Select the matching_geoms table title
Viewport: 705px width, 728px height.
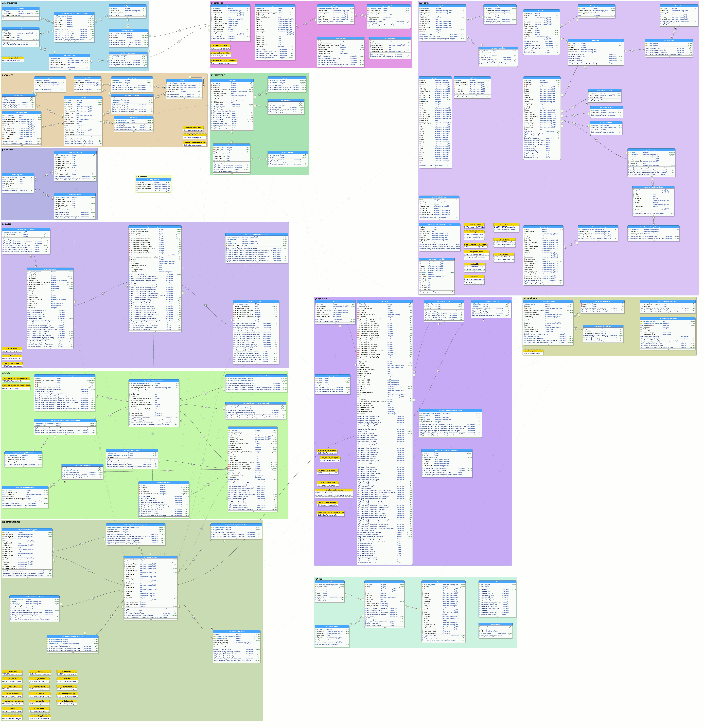click(x=75, y=152)
